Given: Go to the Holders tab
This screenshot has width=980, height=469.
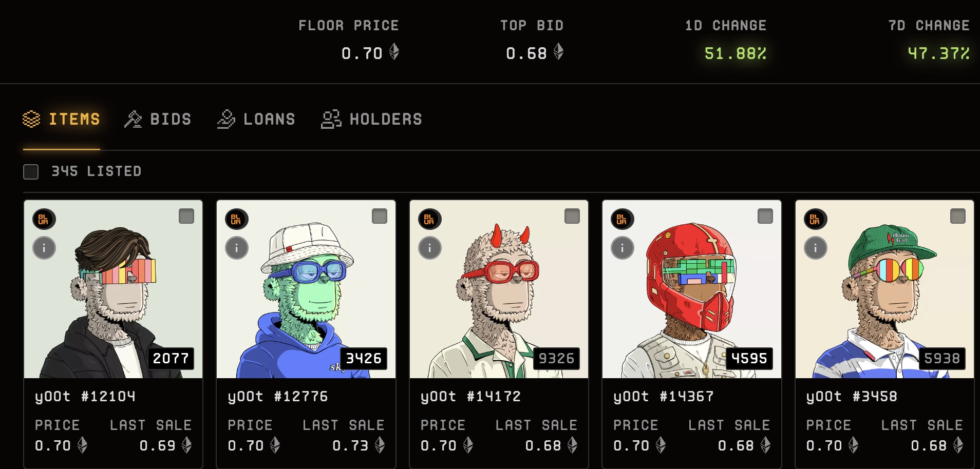Looking at the screenshot, I should click(371, 119).
